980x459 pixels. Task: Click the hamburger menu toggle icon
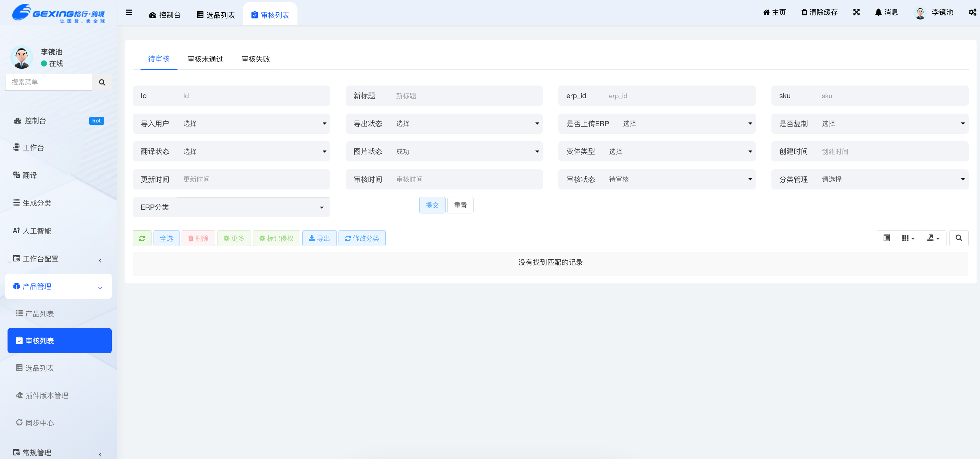tap(129, 12)
